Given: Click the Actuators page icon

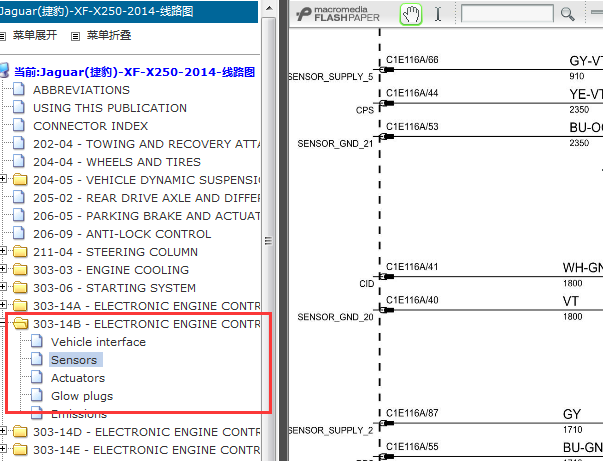Looking at the screenshot, I should [37, 377].
